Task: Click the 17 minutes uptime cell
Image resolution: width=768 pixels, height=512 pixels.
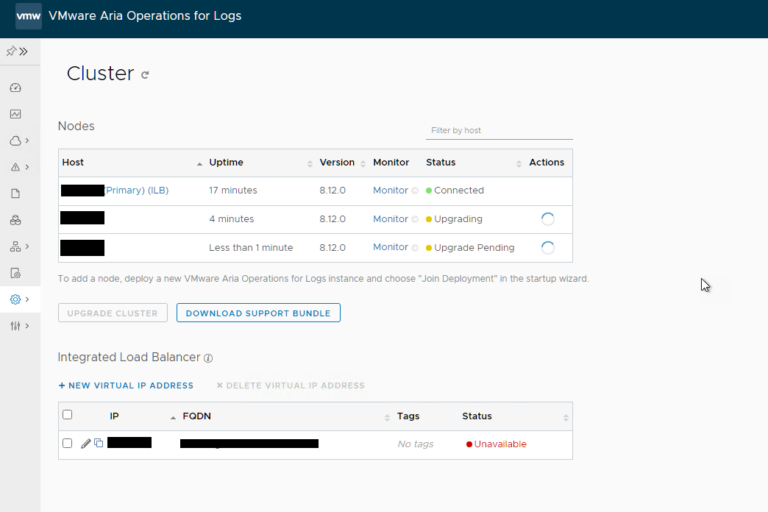Action: (x=233, y=190)
